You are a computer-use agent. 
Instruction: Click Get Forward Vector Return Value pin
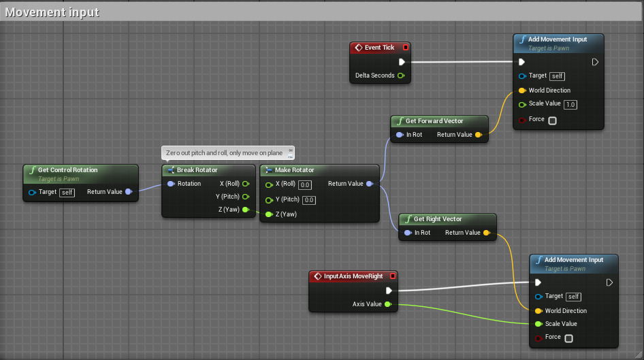478,135
